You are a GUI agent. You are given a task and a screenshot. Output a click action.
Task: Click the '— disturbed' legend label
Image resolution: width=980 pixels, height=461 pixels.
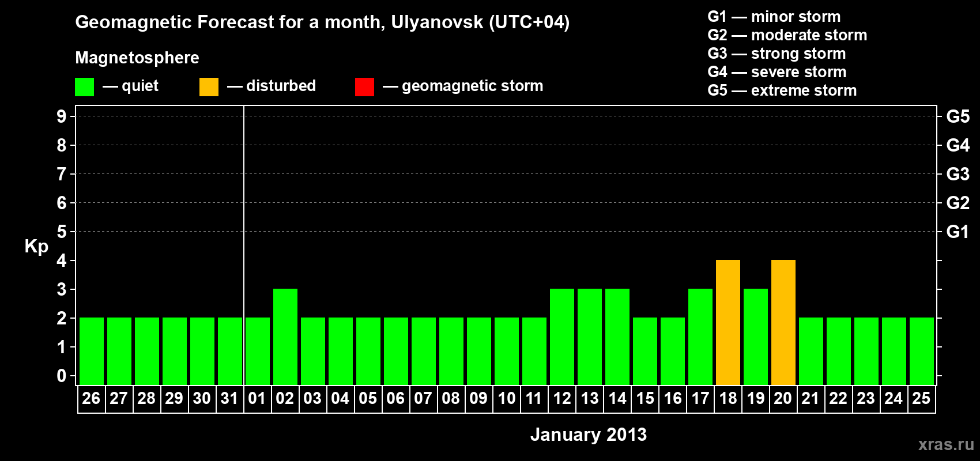tap(272, 86)
